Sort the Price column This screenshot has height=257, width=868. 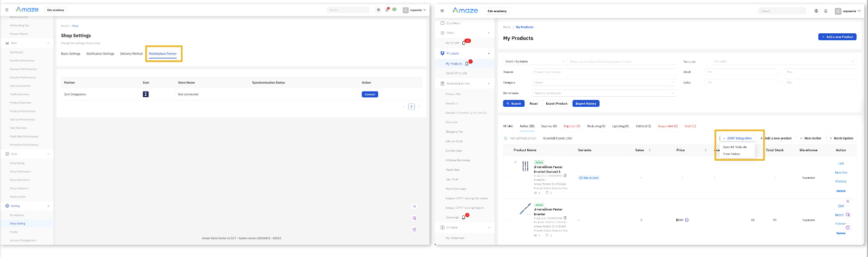(x=705, y=150)
